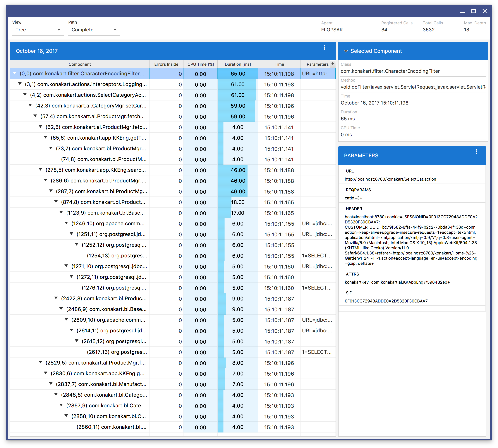Click the 17.00 duration cell
Image resolution: width=498 pixels, height=448 pixels.
pyautogui.click(x=238, y=213)
